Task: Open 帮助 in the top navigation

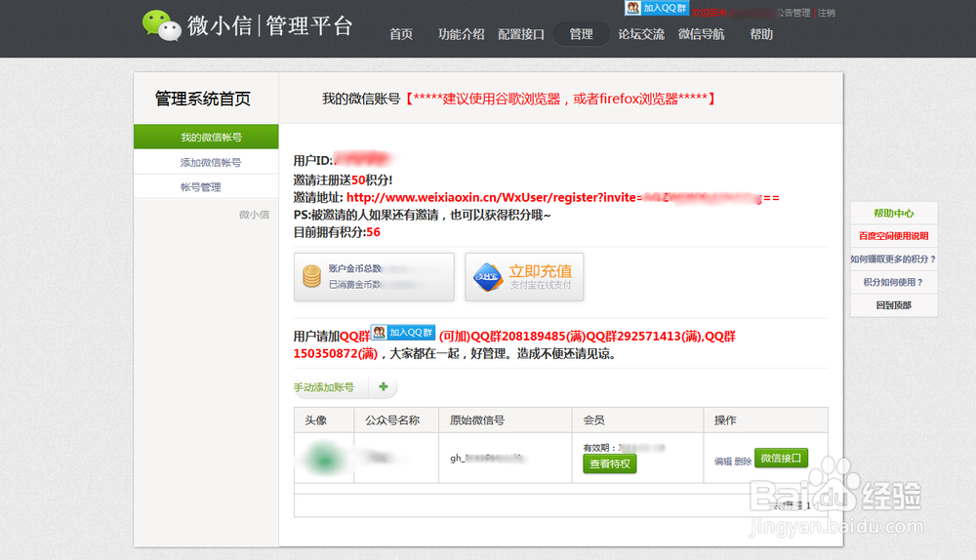Action: pos(761,34)
